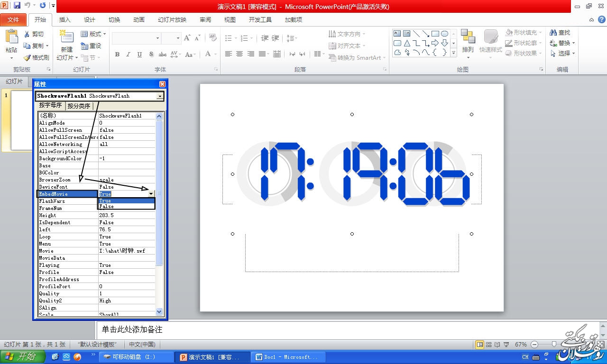
Task: Choose False in the EmbedMovie list
Action: pos(126,207)
